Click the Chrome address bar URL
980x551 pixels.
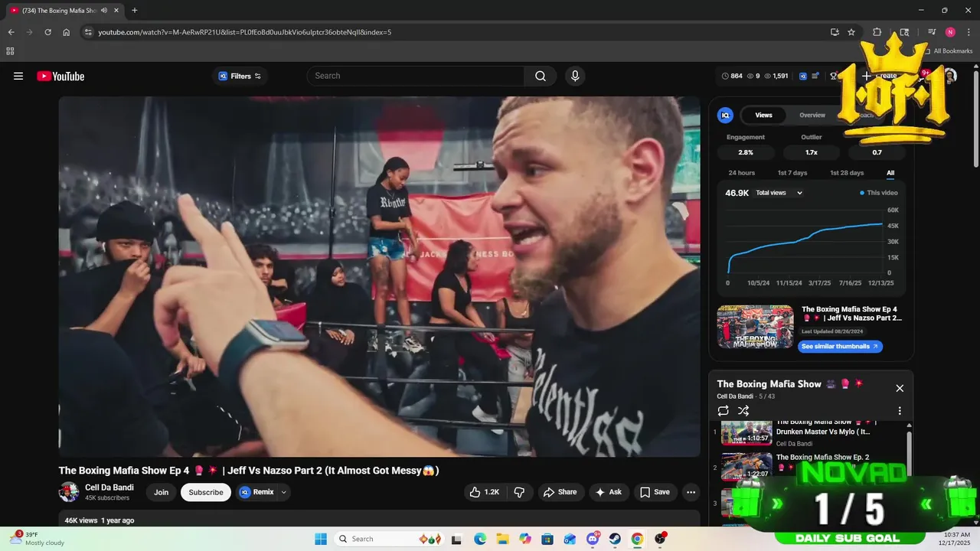coord(244,32)
